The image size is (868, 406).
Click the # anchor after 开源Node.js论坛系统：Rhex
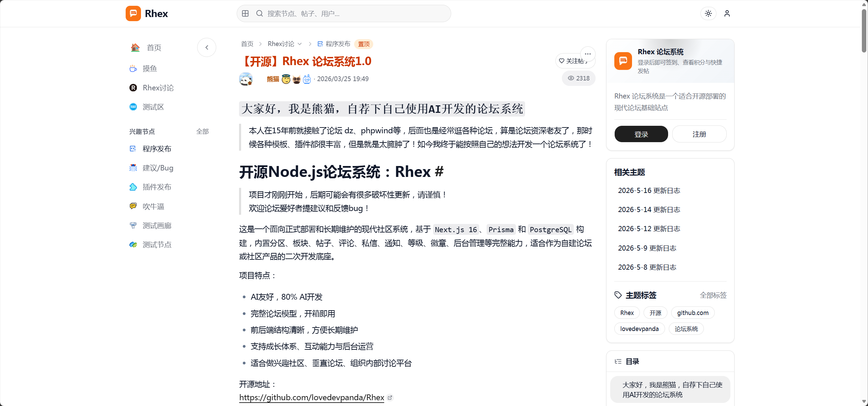click(x=439, y=171)
